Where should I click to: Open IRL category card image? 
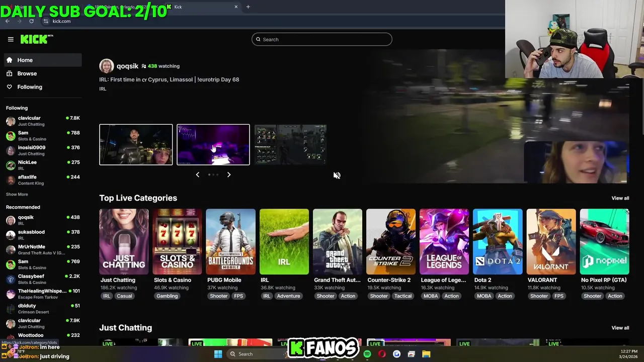284,242
